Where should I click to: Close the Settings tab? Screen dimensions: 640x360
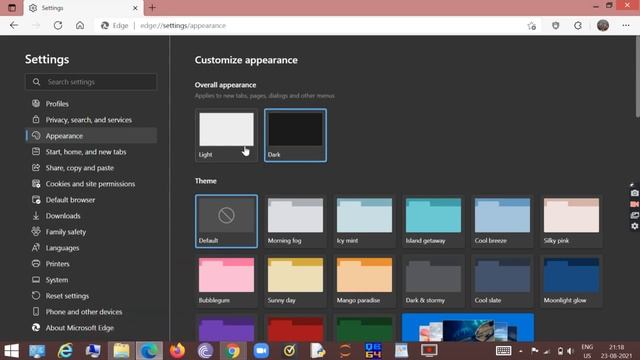coord(135,8)
